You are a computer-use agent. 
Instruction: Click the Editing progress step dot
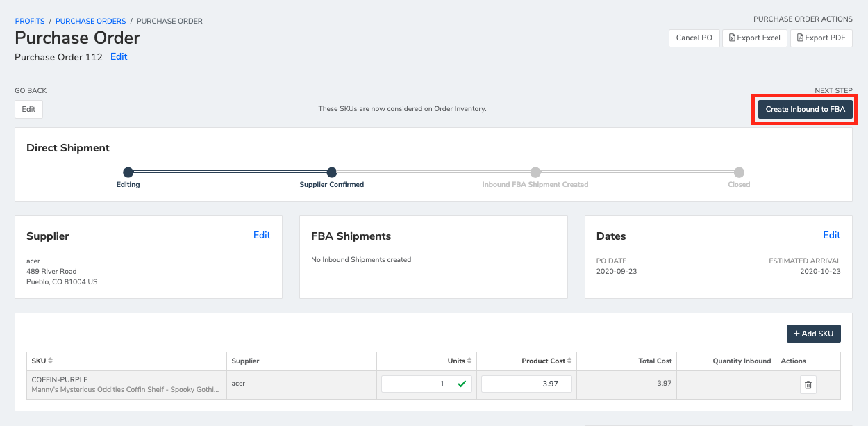click(x=128, y=172)
